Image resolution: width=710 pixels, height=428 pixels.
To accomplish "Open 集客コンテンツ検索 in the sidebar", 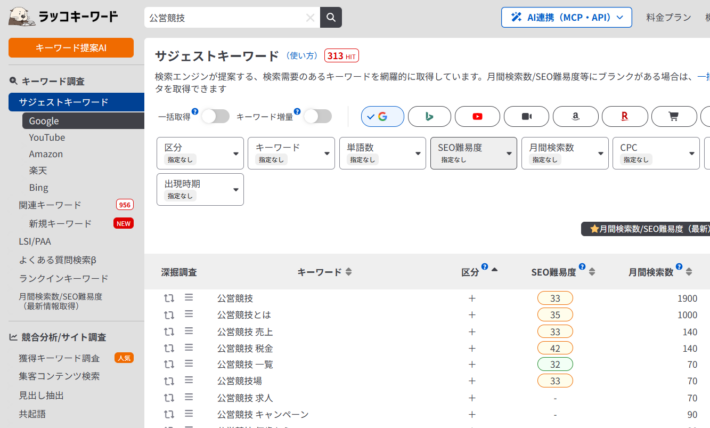I will click(59, 376).
